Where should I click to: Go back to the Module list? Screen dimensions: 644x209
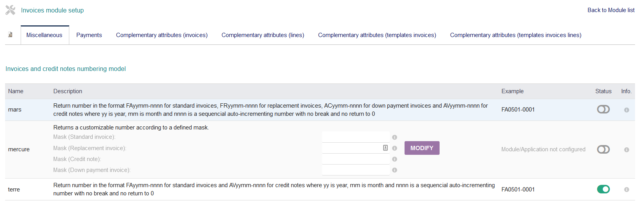tap(611, 10)
